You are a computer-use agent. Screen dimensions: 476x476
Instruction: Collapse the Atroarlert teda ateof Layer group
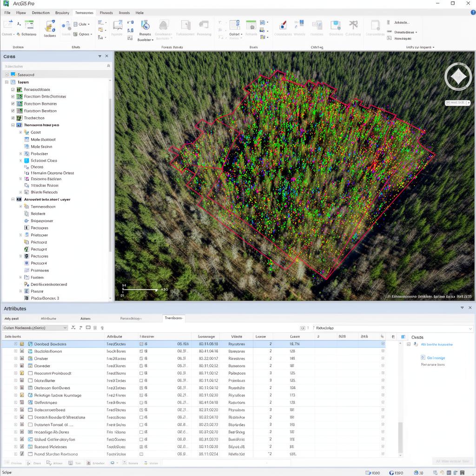13,199
